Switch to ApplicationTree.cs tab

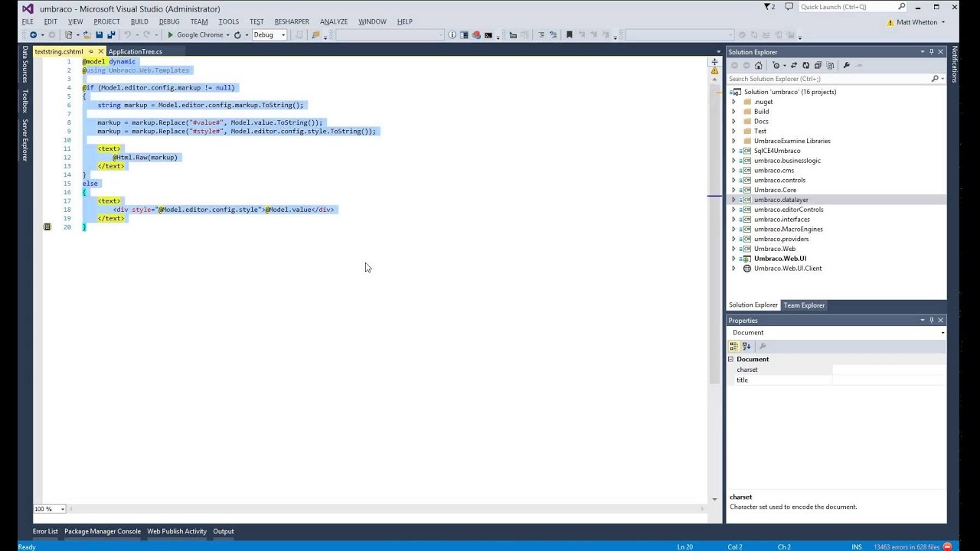136,52
